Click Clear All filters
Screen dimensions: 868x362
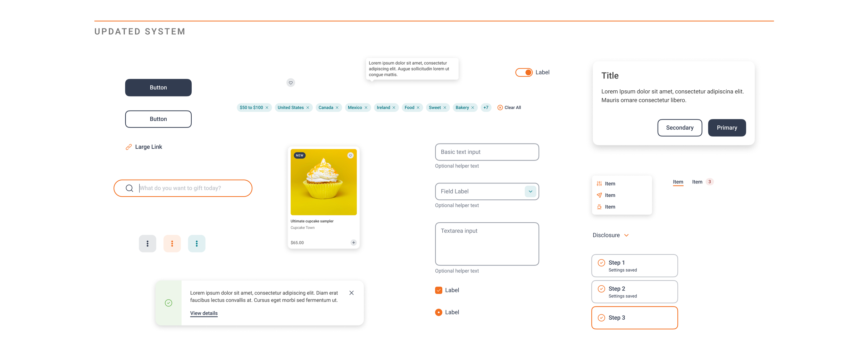(509, 108)
